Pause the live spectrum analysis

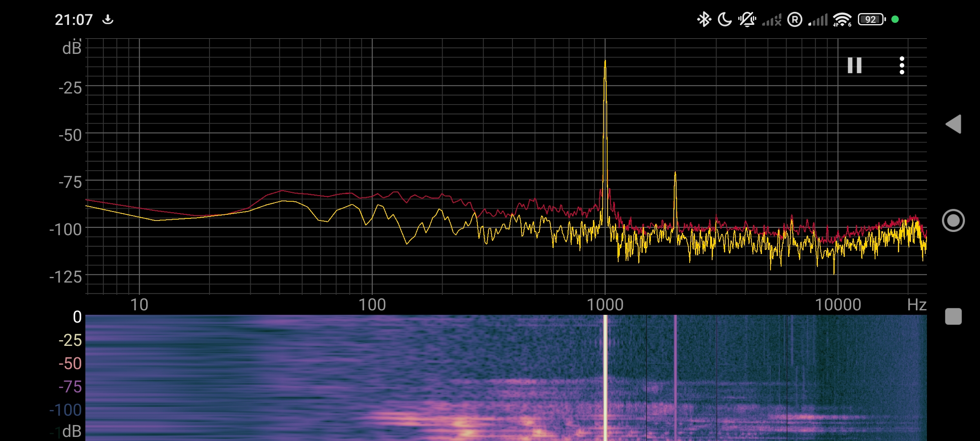pyautogui.click(x=854, y=65)
